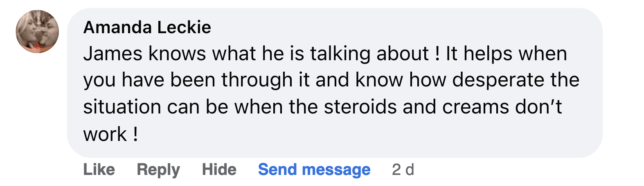Click the 2 d comment timestamp
This screenshot has width=644, height=186.
tap(403, 170)
